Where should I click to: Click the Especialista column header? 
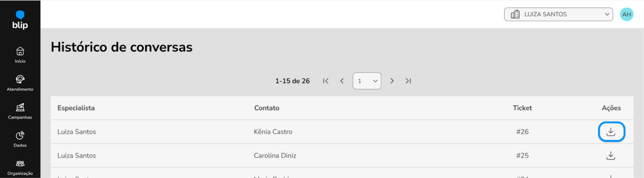pos(76,108)
